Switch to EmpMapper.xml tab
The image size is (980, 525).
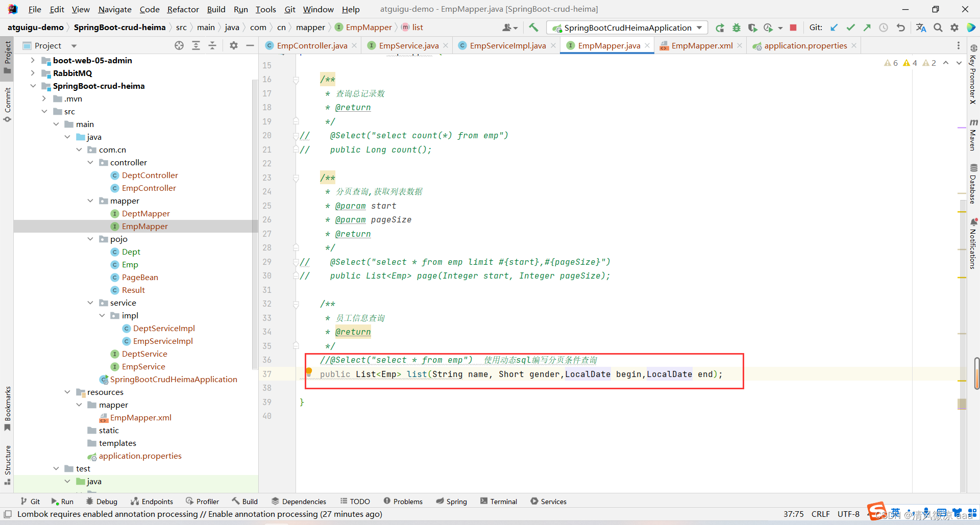[702, 45]
